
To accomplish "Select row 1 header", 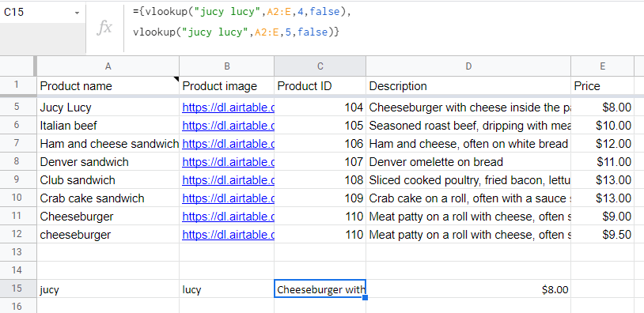I will click(x=17, y=85).
